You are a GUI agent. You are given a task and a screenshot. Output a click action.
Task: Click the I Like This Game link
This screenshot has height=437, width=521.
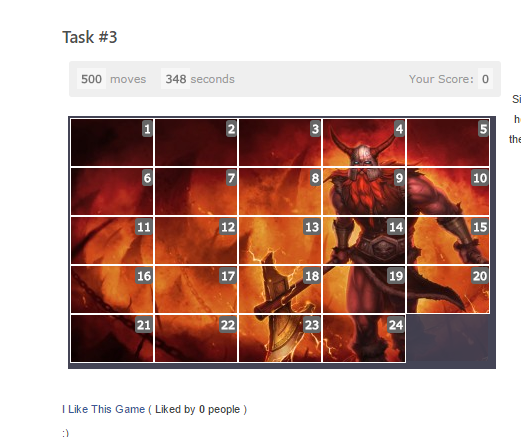pyautogui.click(x=104, y=409)
